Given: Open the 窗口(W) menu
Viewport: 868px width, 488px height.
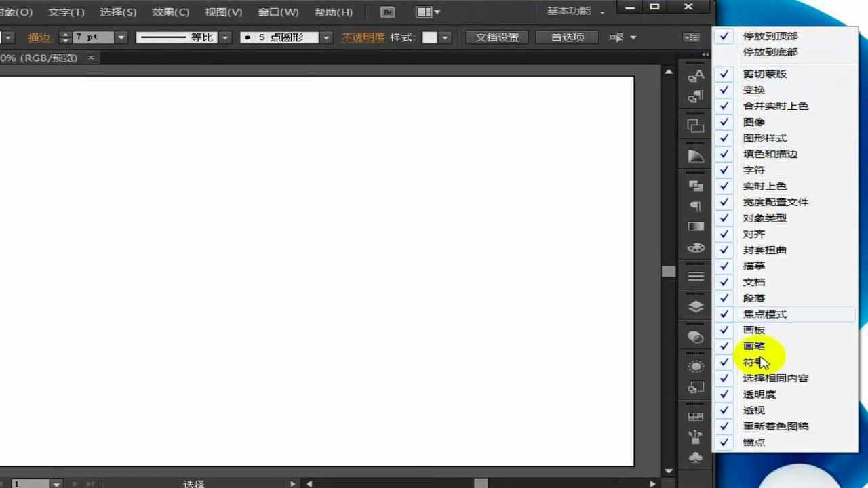Looking at the screenshot, I should click(x=279, y=12).
